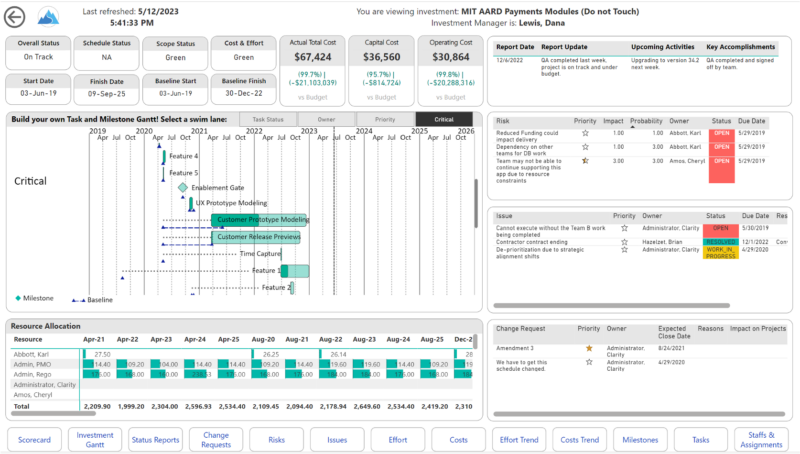Open Staffs & Assignments page
This screenshot has height=454, width=800.
point(761,440)
